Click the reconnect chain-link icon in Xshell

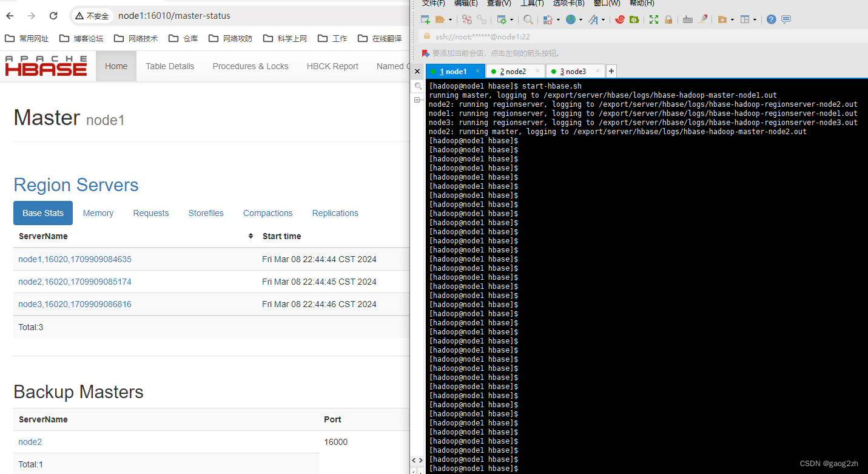(481, 19)
